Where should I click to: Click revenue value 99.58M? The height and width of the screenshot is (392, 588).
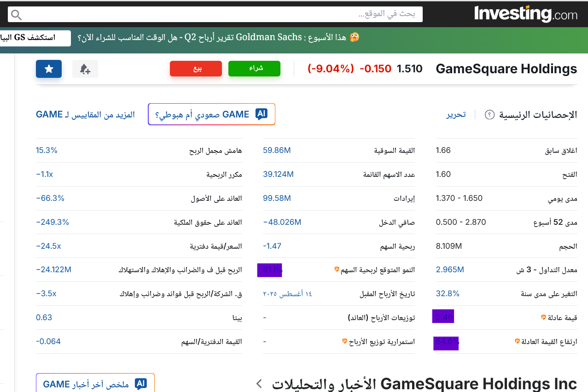pos(277,198)
